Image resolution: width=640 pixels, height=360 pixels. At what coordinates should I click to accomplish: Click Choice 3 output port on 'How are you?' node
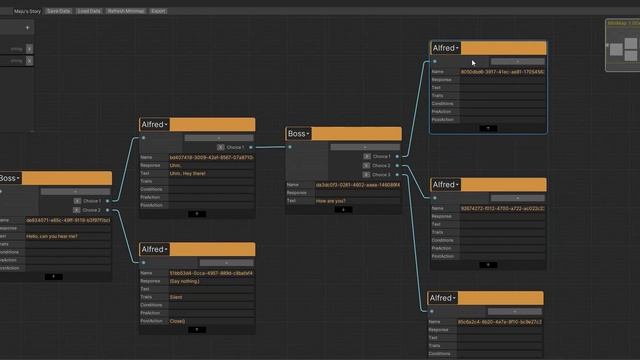(x=397, y=175)
